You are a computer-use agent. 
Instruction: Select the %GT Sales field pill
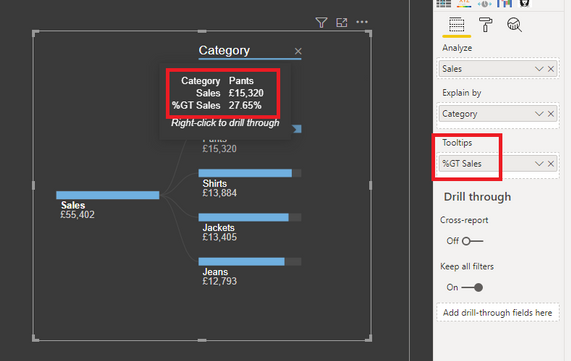point(498,164)
